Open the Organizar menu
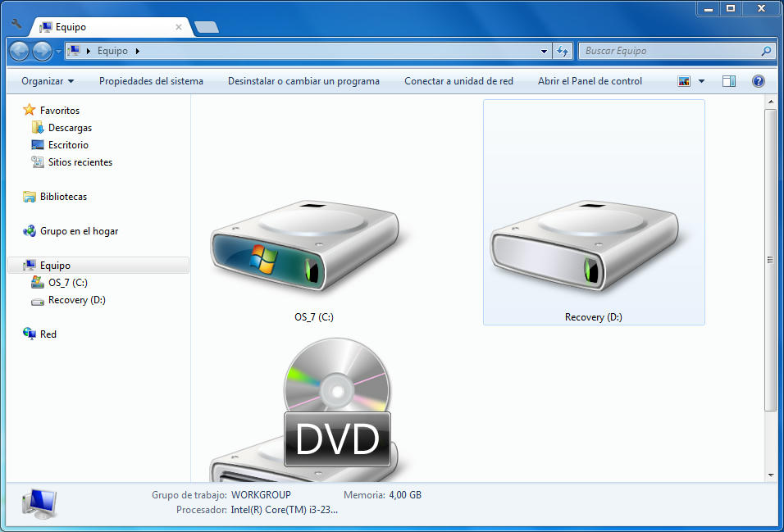Screen dimensions: 784x532 tap(48, 81)
